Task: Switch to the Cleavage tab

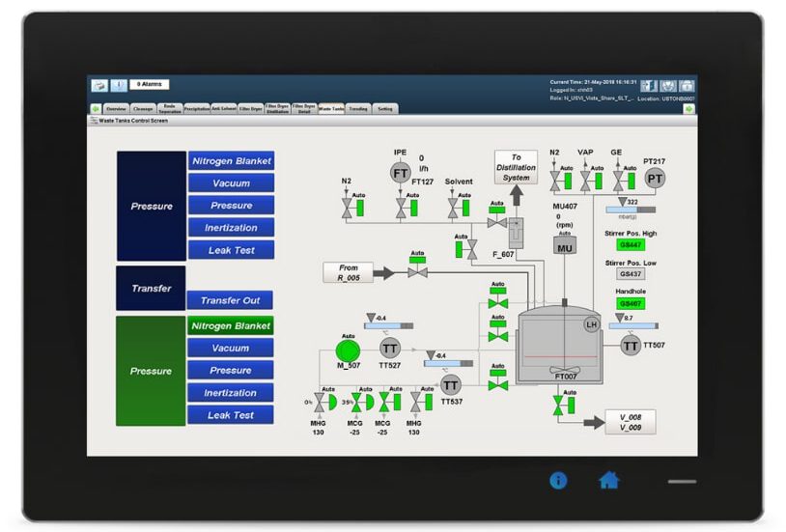Action: [x=143, y=109]
